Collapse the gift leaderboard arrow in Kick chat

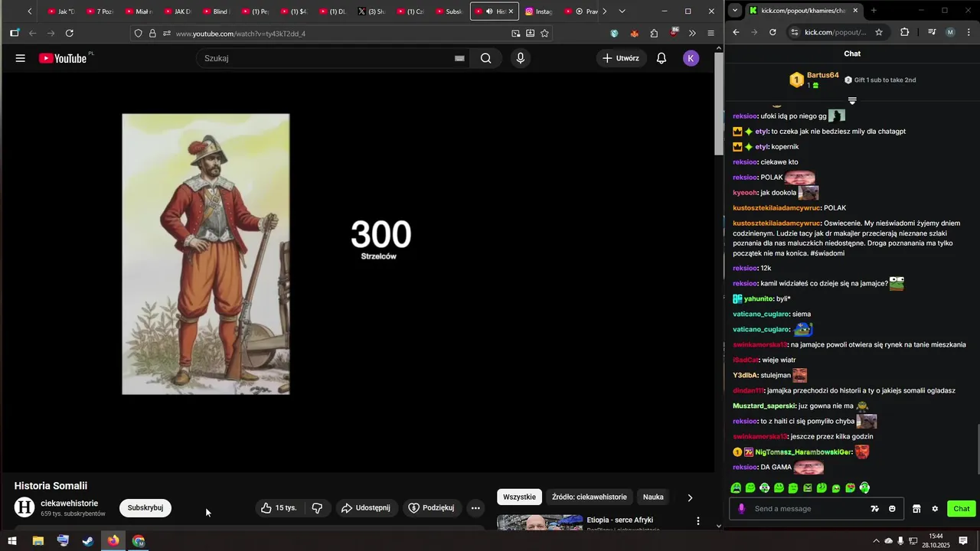[852, 100]
